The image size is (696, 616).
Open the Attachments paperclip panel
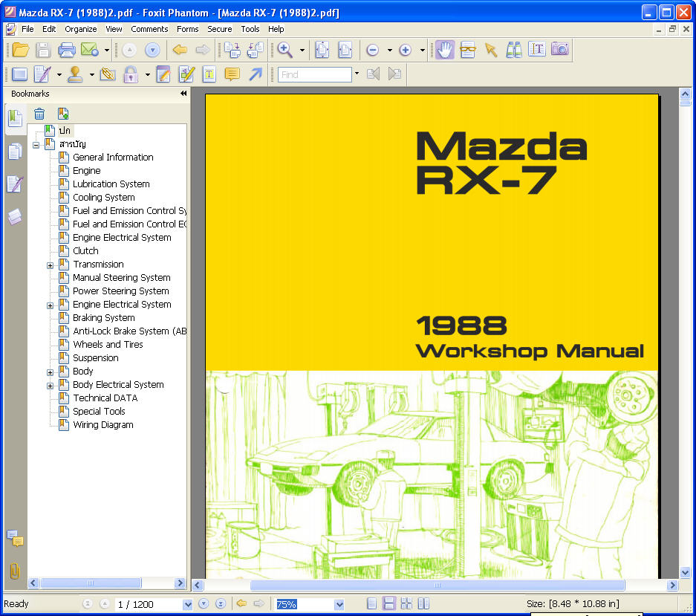tap(14, 571)
